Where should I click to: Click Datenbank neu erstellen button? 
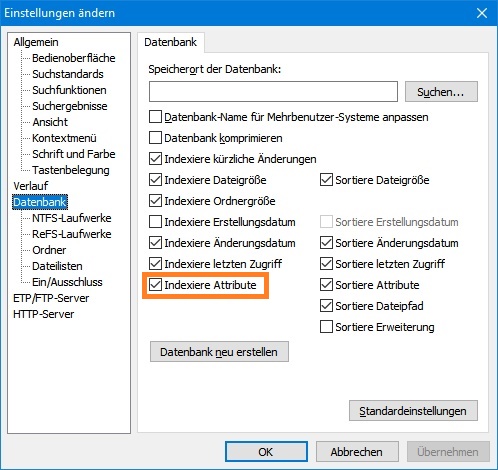[x=219, y=352]
